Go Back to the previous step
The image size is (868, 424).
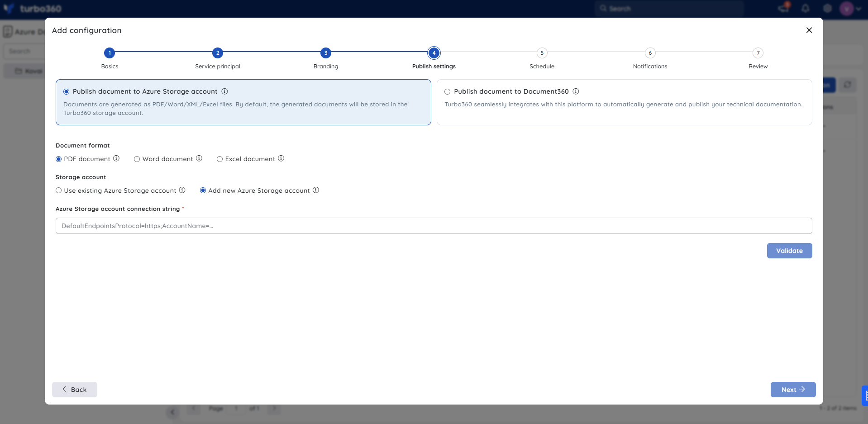click(x=75, y=390)
